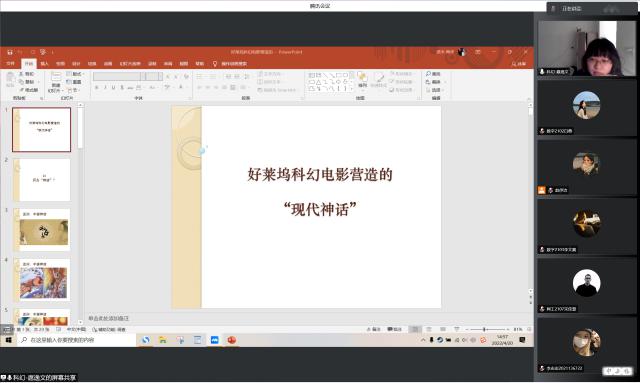Switch to the 设计 Design tab
This screenshot has height=383, width=640.
coord(76,64)
